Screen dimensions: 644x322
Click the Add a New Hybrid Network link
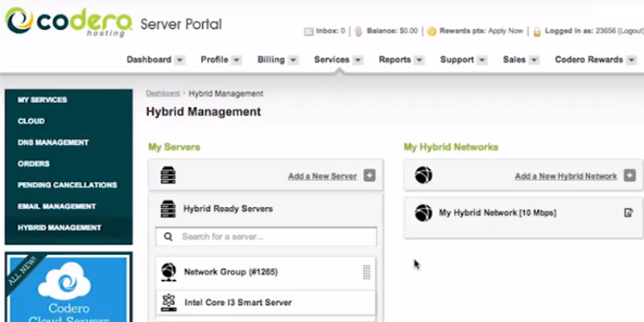(566, 175)
